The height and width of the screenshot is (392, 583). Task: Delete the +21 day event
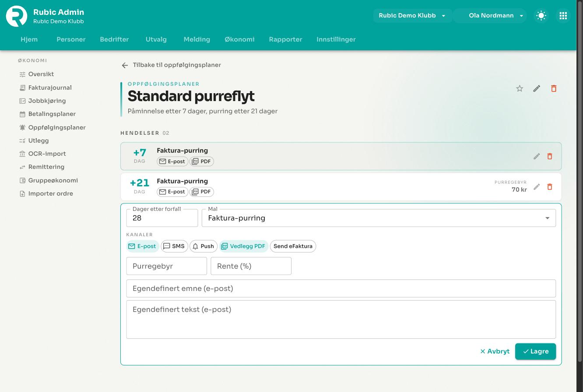[550, 187]
